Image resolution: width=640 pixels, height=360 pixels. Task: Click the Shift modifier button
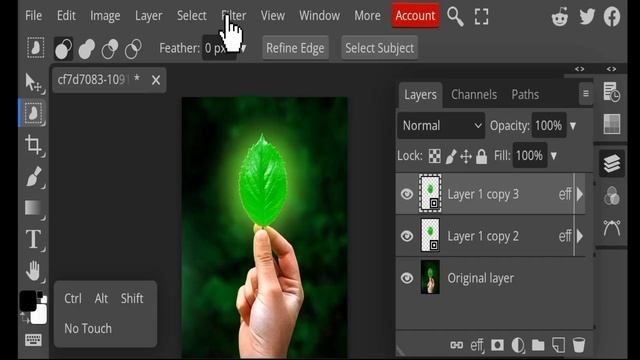(x=132, y=298)
